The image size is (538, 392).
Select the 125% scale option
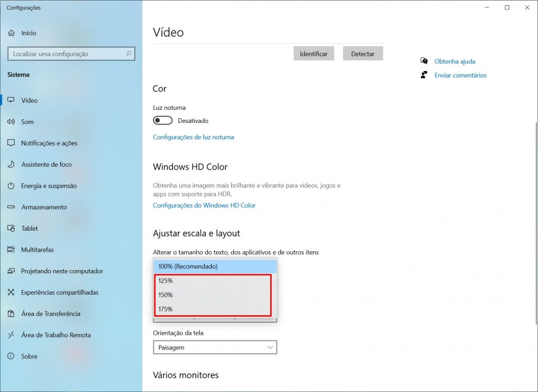215,281
